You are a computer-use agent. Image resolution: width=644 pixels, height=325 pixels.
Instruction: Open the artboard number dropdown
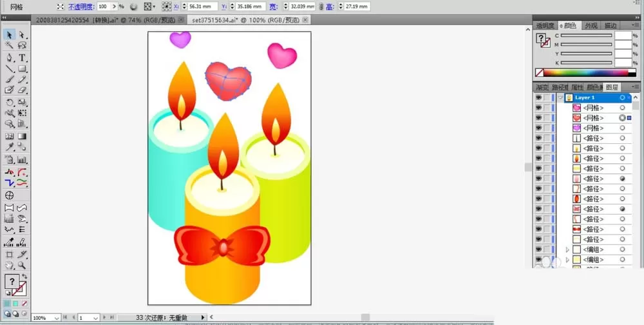96,318
